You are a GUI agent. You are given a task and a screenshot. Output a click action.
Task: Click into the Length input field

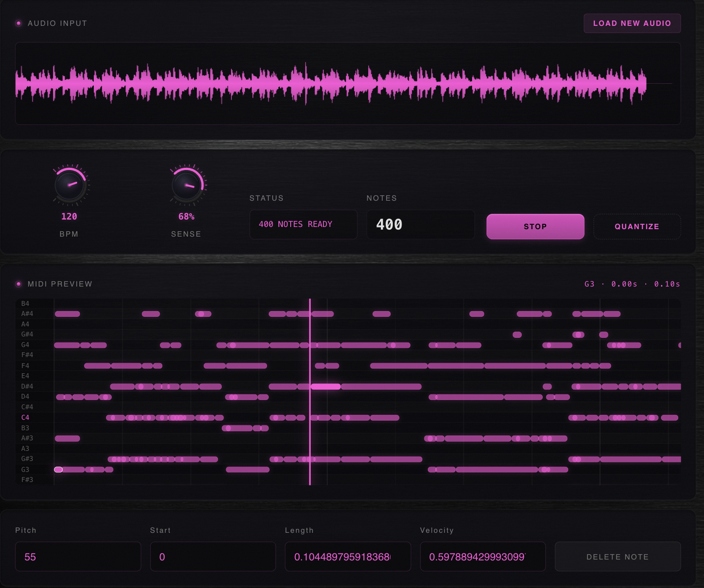point(348,556)
